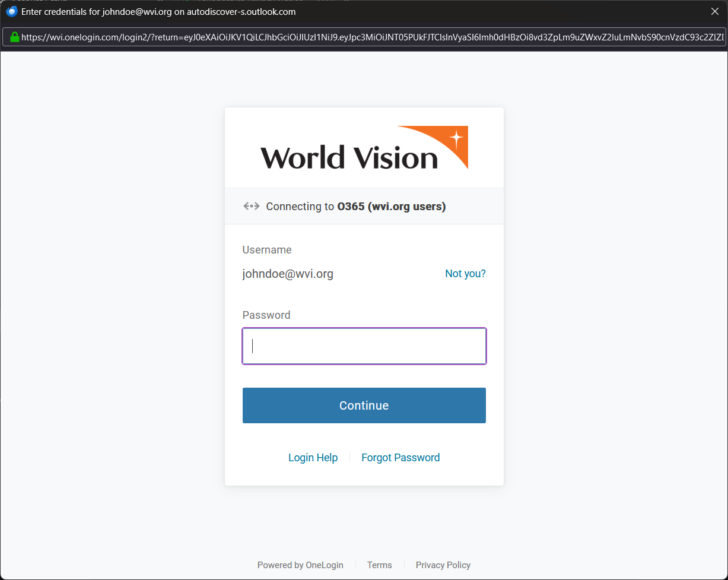Image resolution: width=728 pixels, height=580 pixels.
Task: Click the 'Enter credentials for johndoe@wvi.org' title
Action: tap(158, 12)
